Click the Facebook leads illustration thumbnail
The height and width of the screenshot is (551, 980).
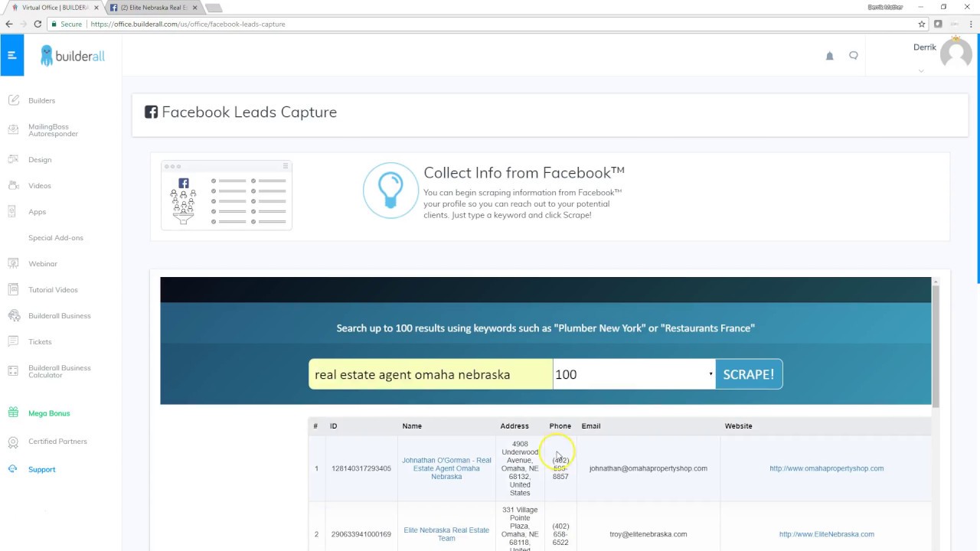[x=227, y=194]
